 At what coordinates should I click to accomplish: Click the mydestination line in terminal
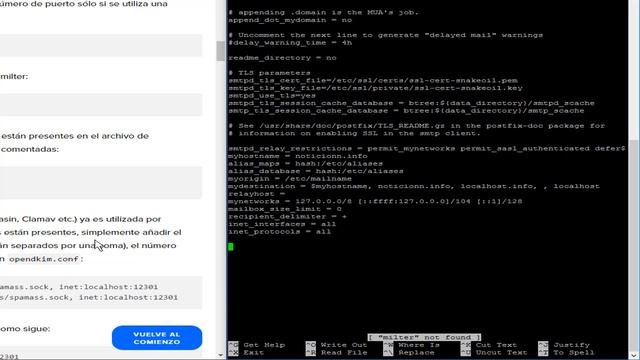click(414, 186)
